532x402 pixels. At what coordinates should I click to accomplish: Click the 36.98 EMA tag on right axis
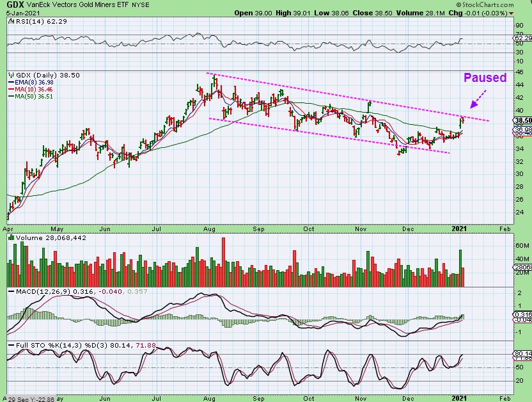(523, 130)
